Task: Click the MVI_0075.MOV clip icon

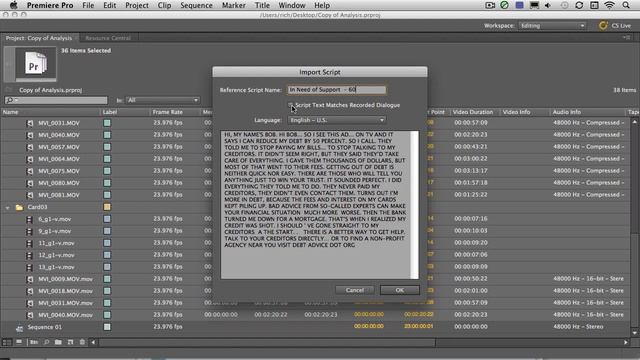Action: 30,171
